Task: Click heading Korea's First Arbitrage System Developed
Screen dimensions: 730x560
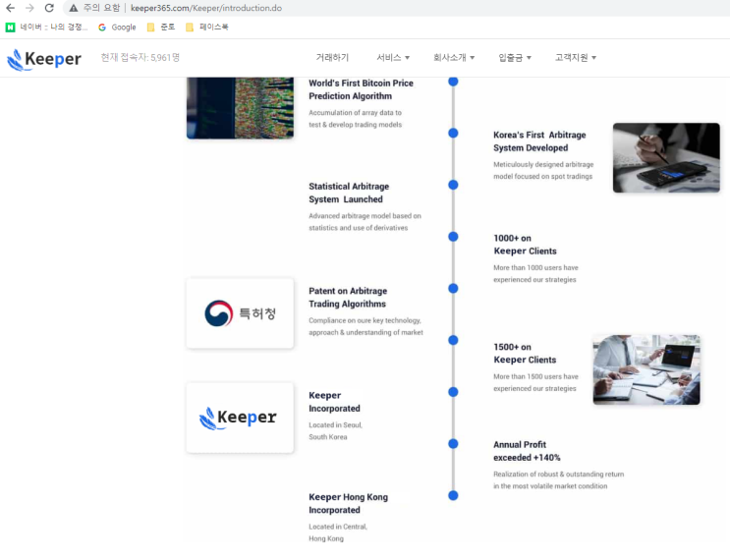Action: coord(539,141)
